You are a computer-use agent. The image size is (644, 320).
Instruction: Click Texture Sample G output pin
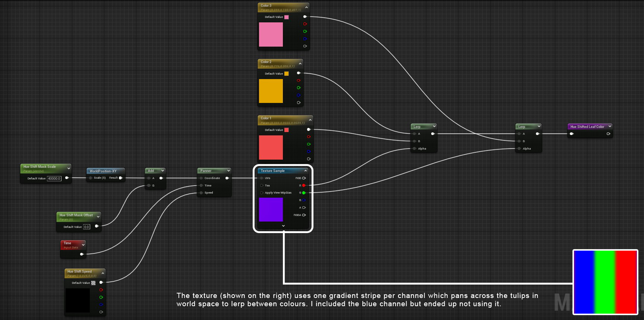pos(304,193)
